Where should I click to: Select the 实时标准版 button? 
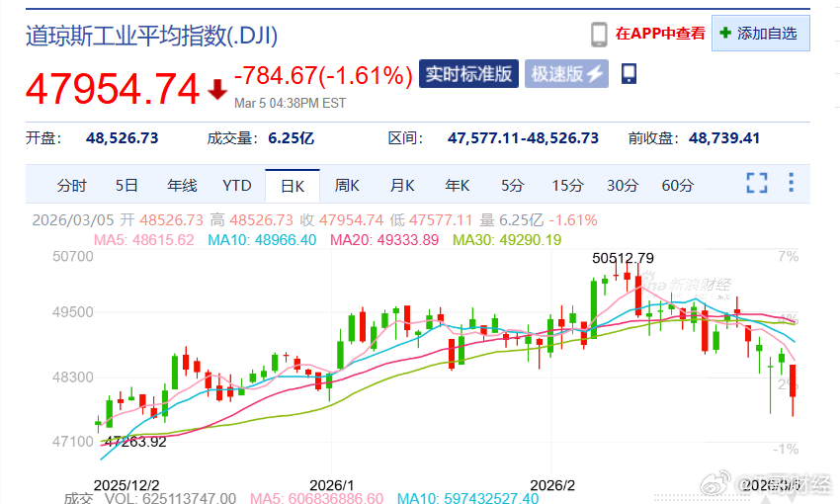pos(468,73)
